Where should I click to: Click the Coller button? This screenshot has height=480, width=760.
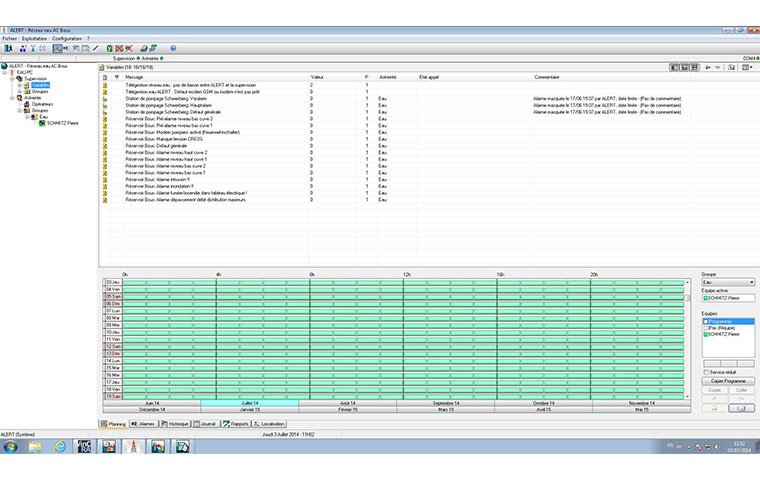[742, 390]
